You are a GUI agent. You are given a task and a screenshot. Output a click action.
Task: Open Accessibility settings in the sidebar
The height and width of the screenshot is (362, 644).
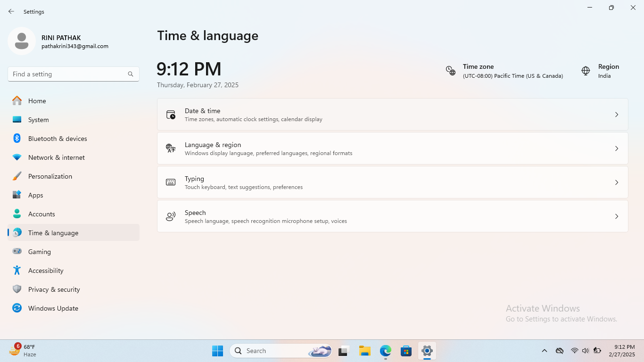click(x=74, y=271)
